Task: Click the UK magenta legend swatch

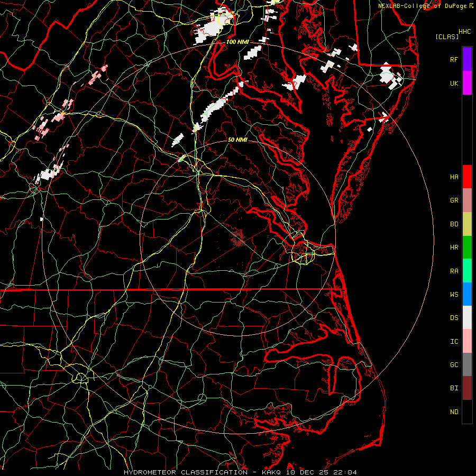Action: pos(467,83)
